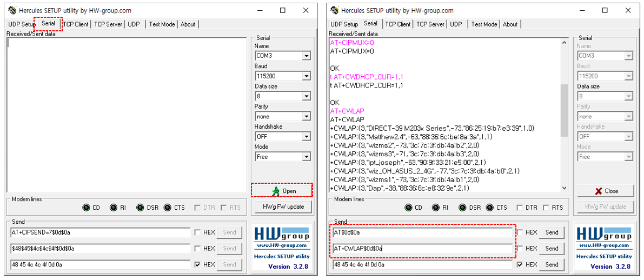Click the AT$0d$0a send field in right window
The height and width of the screenshot is (280, 644).
[422, 232]
